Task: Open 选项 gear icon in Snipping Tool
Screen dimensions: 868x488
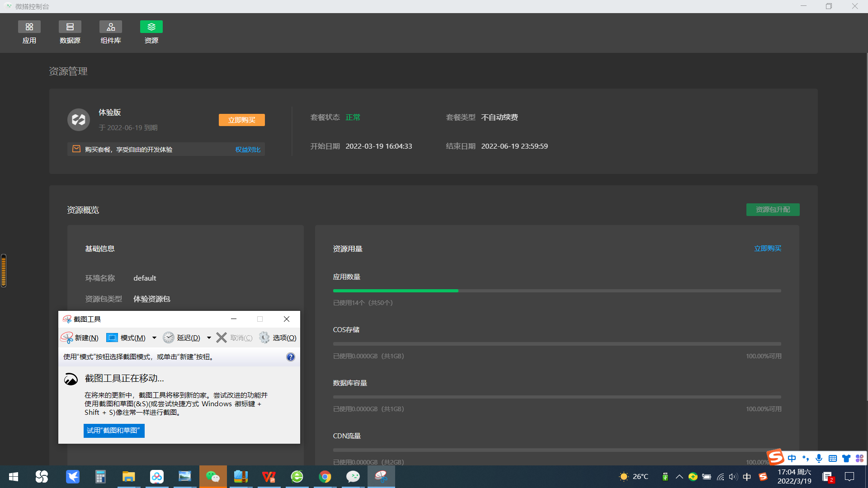Action: [264, 338]
